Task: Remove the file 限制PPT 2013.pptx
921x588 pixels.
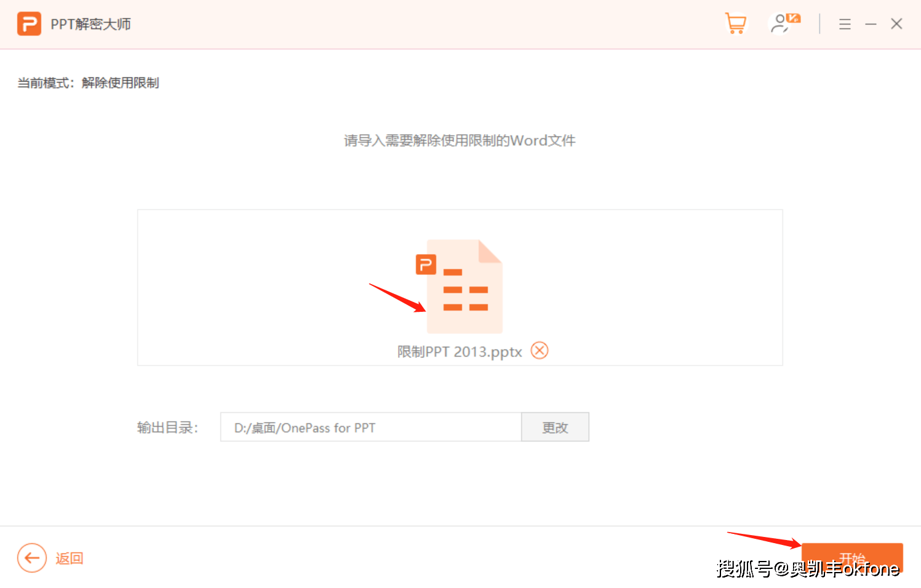Action: [x=540, y=351]
